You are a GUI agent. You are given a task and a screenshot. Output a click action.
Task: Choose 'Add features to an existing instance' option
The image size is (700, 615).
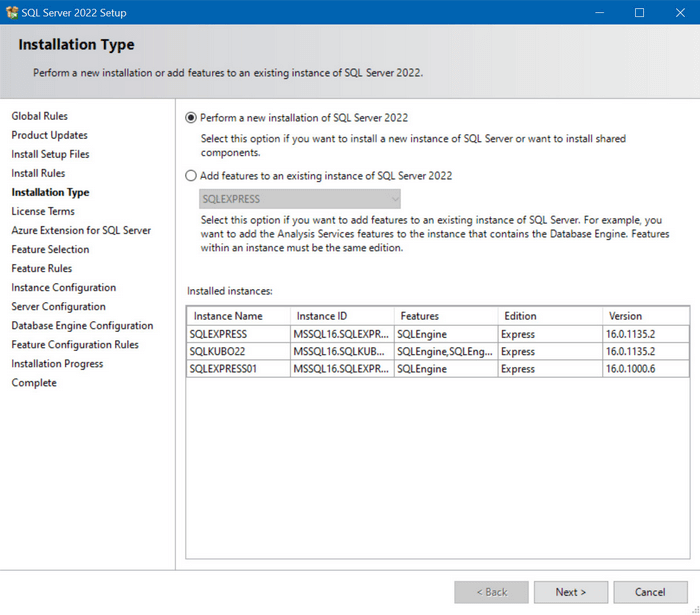click(192, 176)
